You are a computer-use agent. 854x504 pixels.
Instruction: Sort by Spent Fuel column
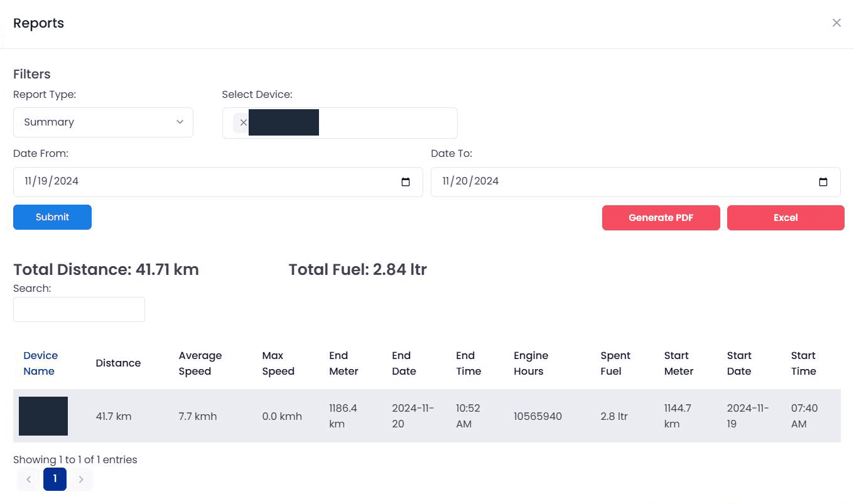(x=615, y=363)
